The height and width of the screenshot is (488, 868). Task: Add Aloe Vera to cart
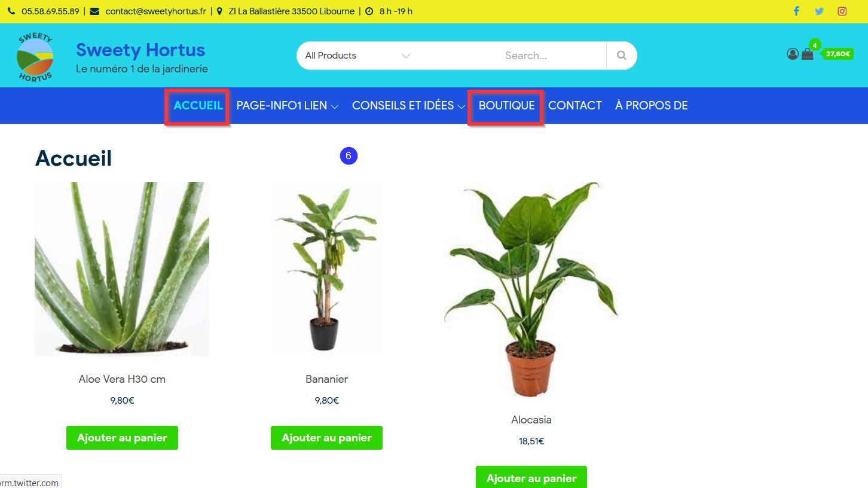[x=122, y=438]
